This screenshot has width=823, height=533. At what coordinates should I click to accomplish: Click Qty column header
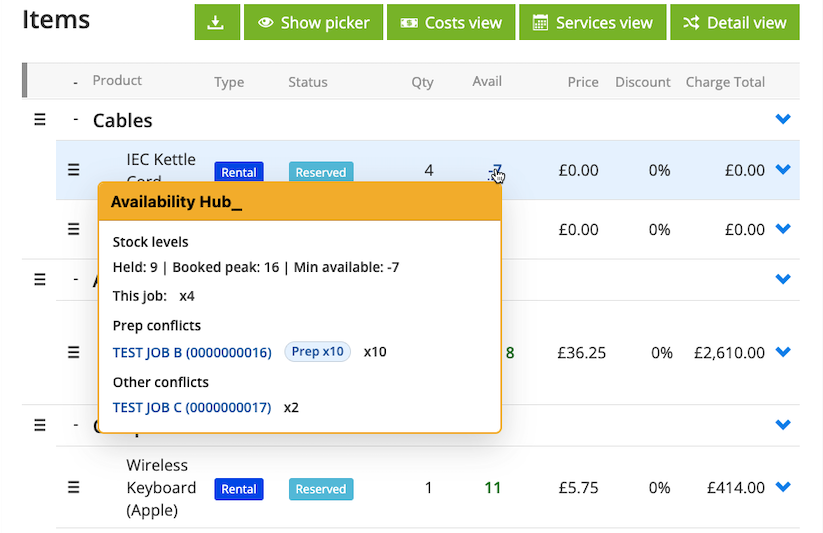(423, 82)
